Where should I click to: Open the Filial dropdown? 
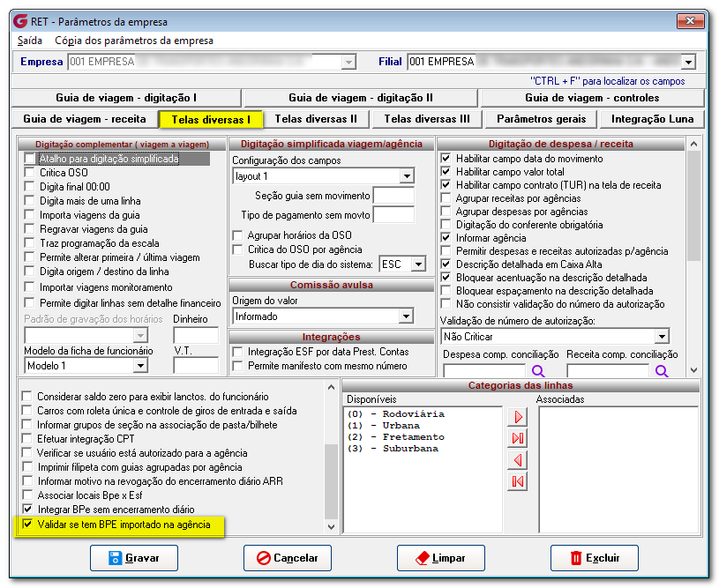[688, 62]
